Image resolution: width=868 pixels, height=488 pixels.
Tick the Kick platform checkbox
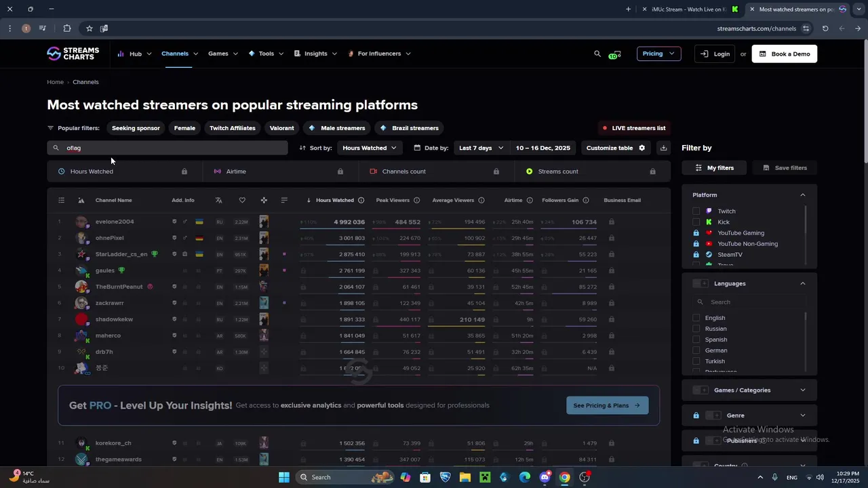pos(696,222)
